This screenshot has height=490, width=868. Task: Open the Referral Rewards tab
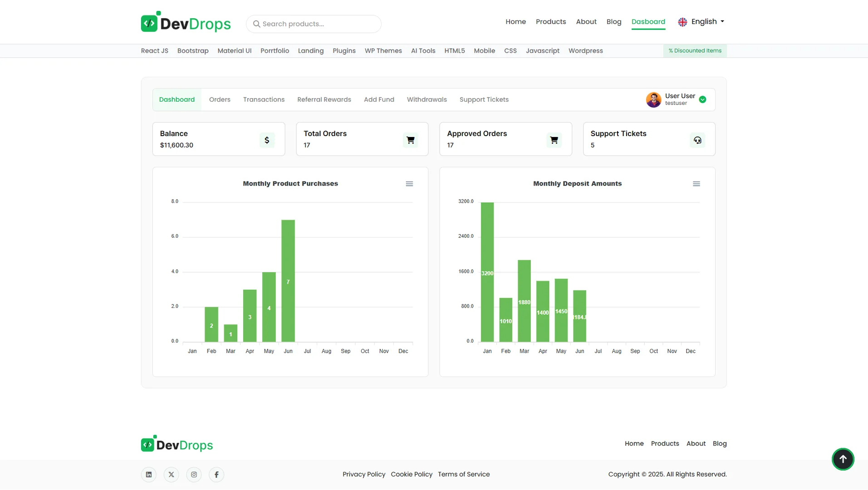324,100
